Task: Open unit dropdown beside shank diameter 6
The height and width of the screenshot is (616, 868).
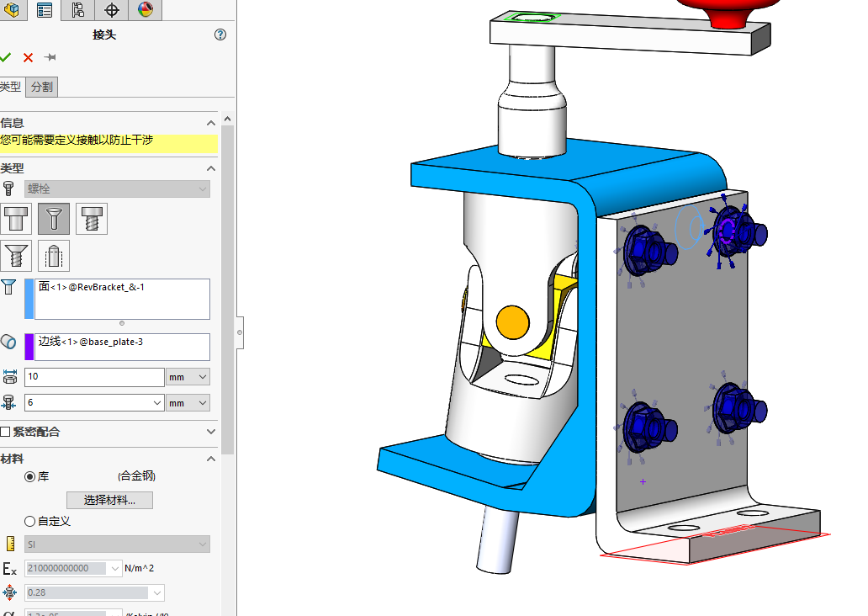Action: [x=188, y=403]
